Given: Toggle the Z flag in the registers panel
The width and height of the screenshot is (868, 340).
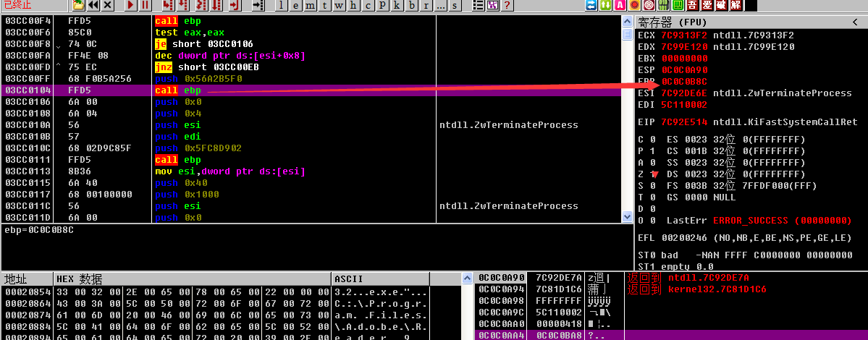Looking at the screenshot, I should click(x=654, y=174).
